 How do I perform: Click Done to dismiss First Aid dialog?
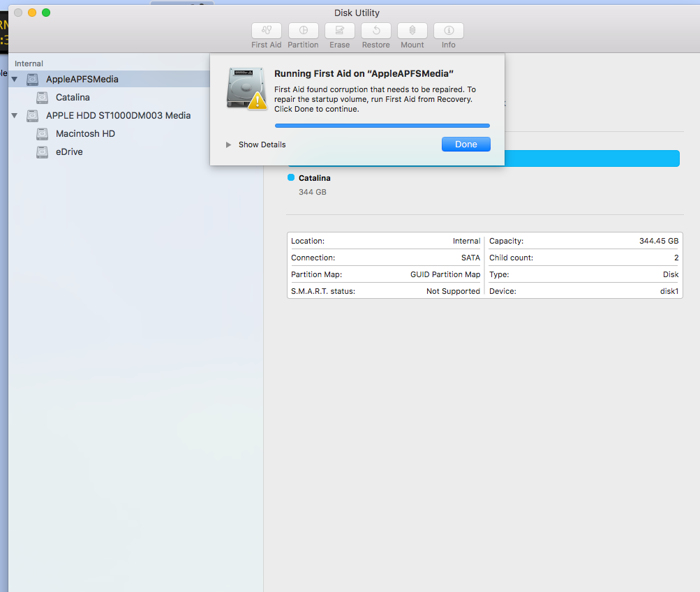coord(466,145)
